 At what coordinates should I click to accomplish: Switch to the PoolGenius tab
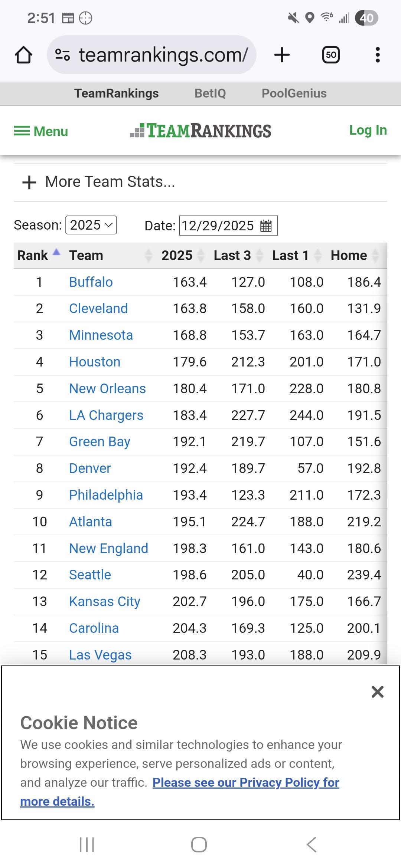294,93
